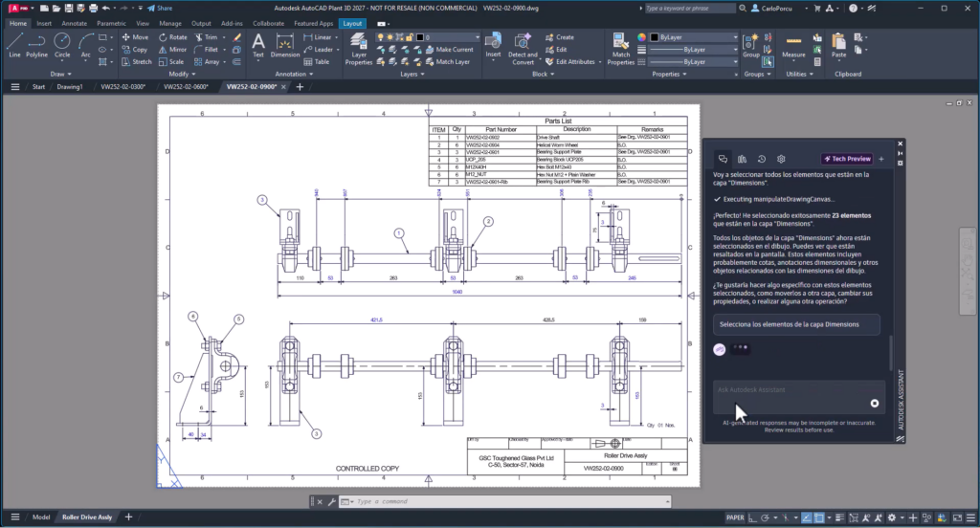
Task: Open the Insert ribbon tab
Action: pyautogui.click(x=44, y=23)
